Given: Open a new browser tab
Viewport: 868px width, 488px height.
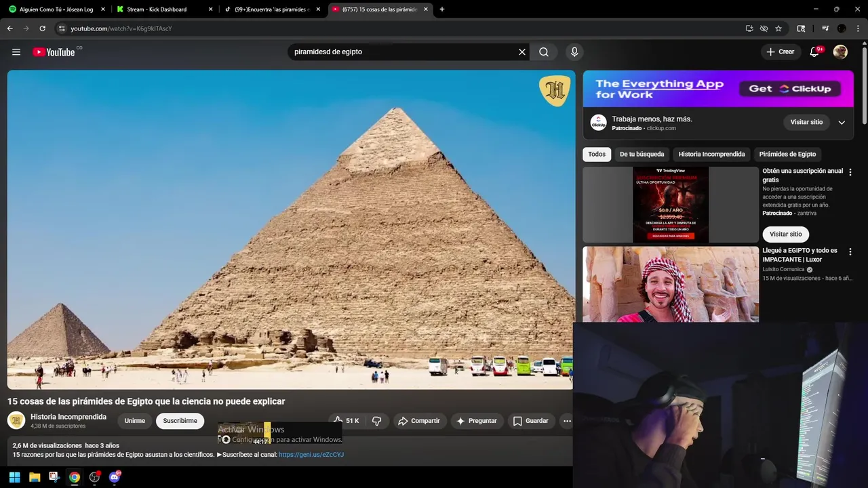Looking at the screenshot, I should tap(442, 9).
